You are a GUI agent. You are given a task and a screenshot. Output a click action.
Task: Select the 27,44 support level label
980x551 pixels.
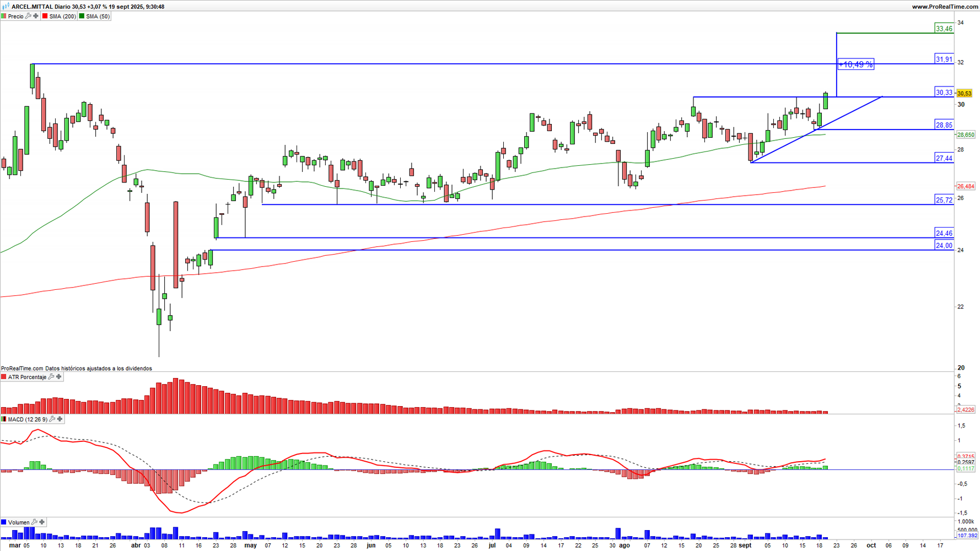[944, 158]
